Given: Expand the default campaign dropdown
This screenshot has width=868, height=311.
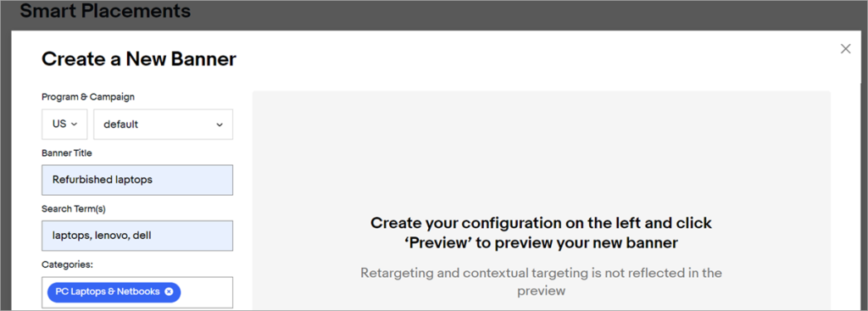Looking at the screenshot, I should tap(164, 125).
